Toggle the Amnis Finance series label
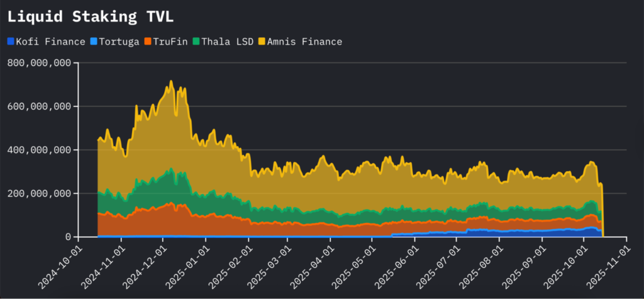The image size is (644, 299). (304, 42)
